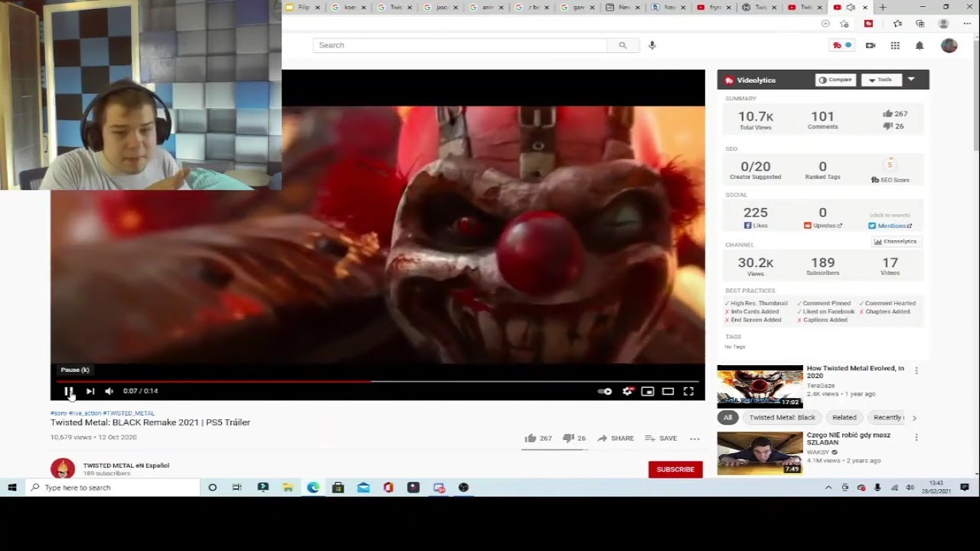
Task: Open the Upvotes link in Social section
Action: [823, 226]
